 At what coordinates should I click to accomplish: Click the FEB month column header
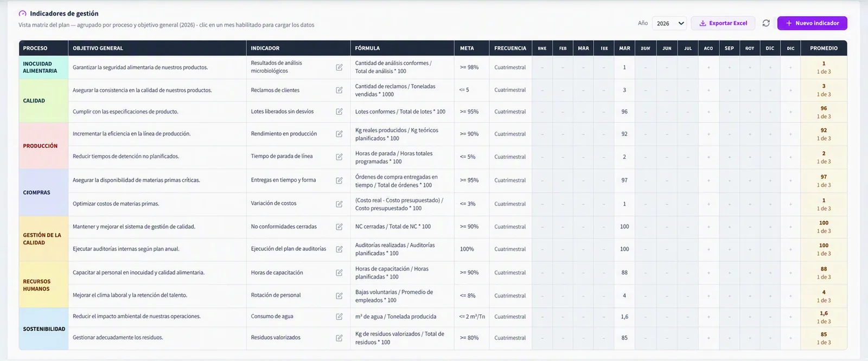pyautogui.click(x=563, y=48)
